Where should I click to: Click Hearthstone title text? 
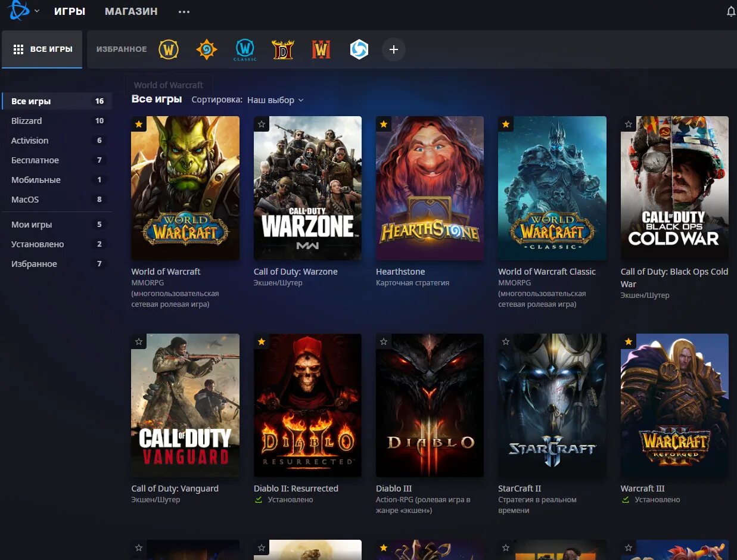click(400, 272)
